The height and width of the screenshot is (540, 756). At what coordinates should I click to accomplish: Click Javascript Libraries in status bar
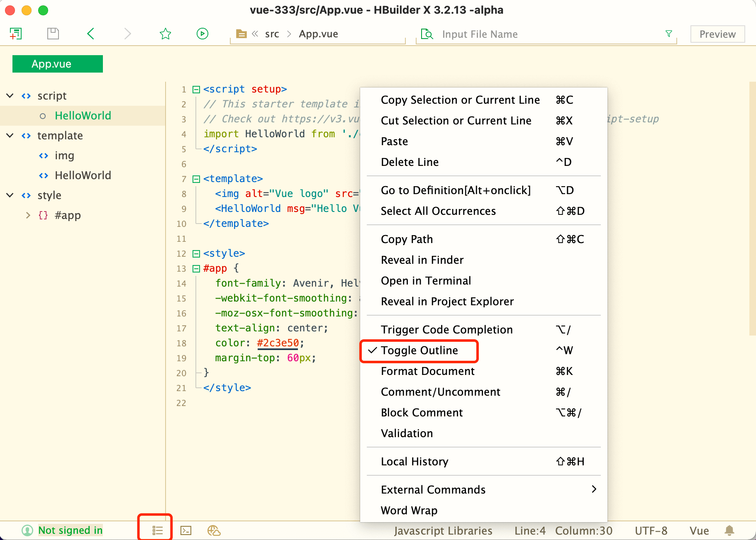pos(443,531)
